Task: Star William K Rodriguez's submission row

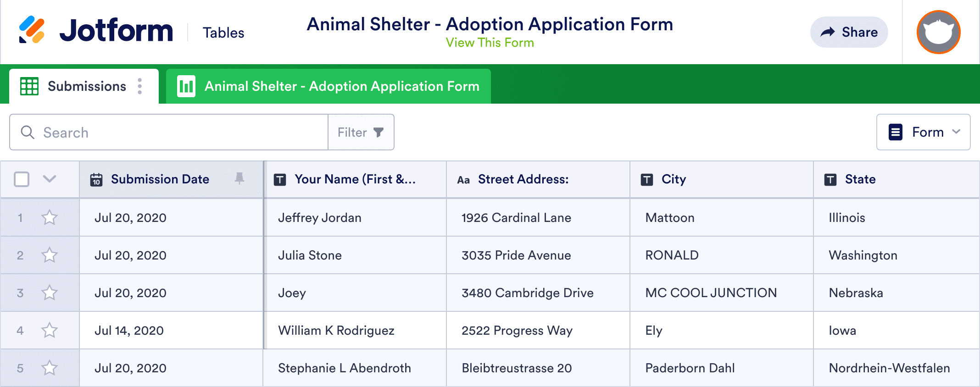Action: pos(49,330)
